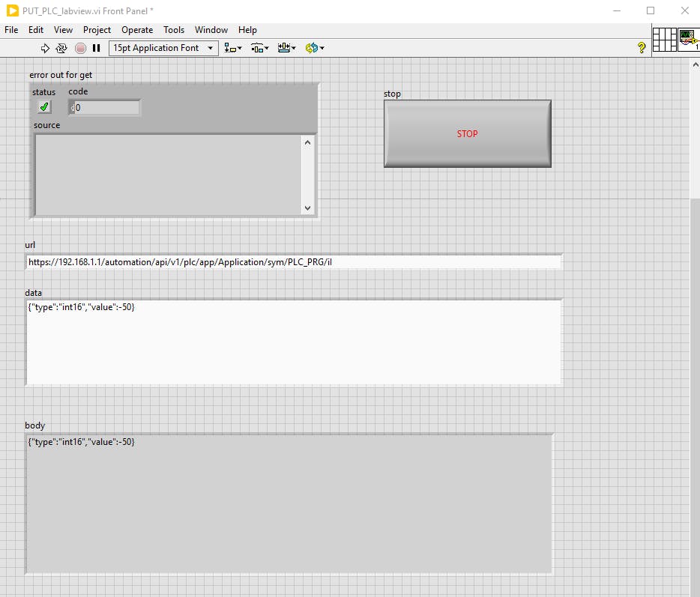This screenshot has width=700, height=597.
Task: Click the Abort Execution button
Action: [x=80, y=48]
